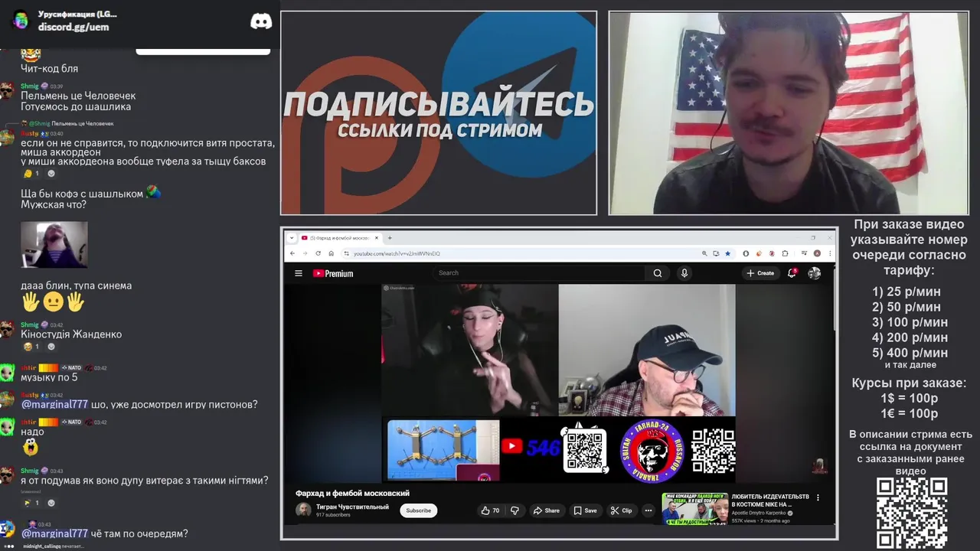This screenshot has height=551, width=980.
Task: Click the youtube.com address bar URL
Action: click(397, 253)
